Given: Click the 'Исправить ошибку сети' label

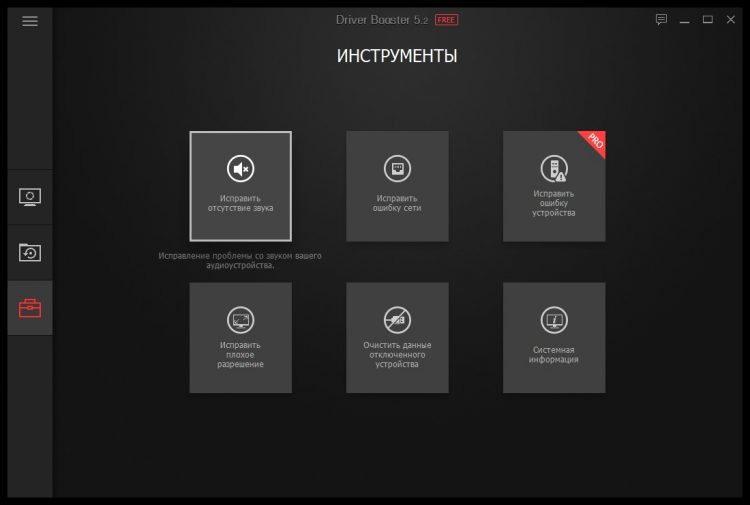Looking at the screenshot, I should point(397,203).
